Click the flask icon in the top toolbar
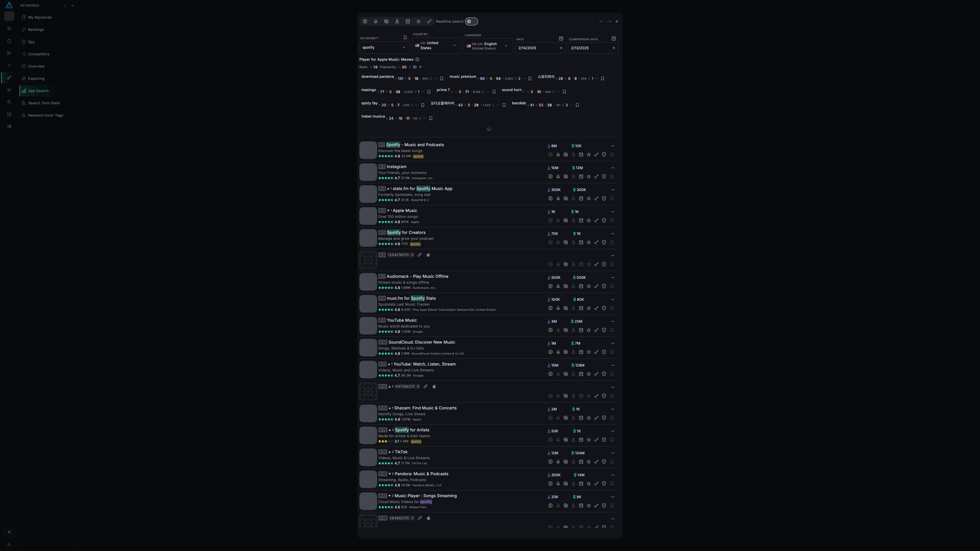This screenshot has height=551, width=980. [397, 21]
